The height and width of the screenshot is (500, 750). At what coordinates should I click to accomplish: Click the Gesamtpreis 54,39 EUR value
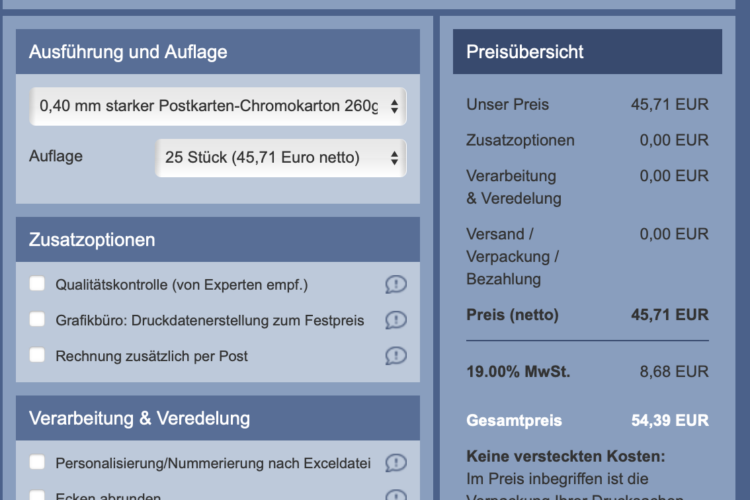pos(670,421)
